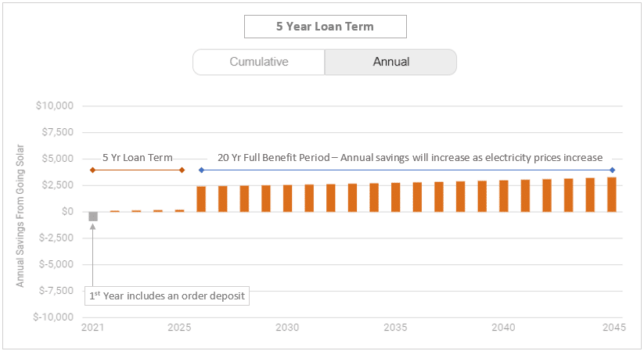The width and height of the screenshot is (644, 351).
Task: Click the blue diamond at 2045
Action: 612,170
